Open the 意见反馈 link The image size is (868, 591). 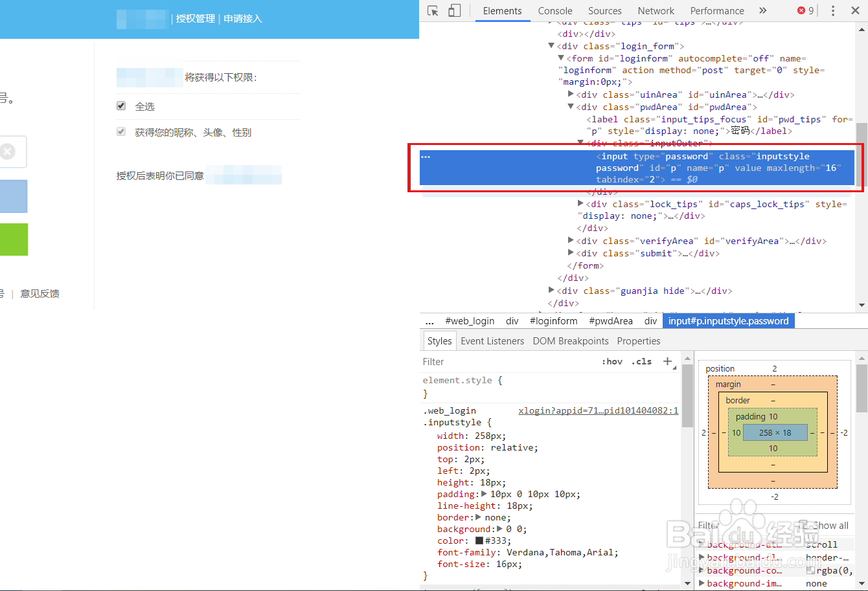tap(40, 293)
